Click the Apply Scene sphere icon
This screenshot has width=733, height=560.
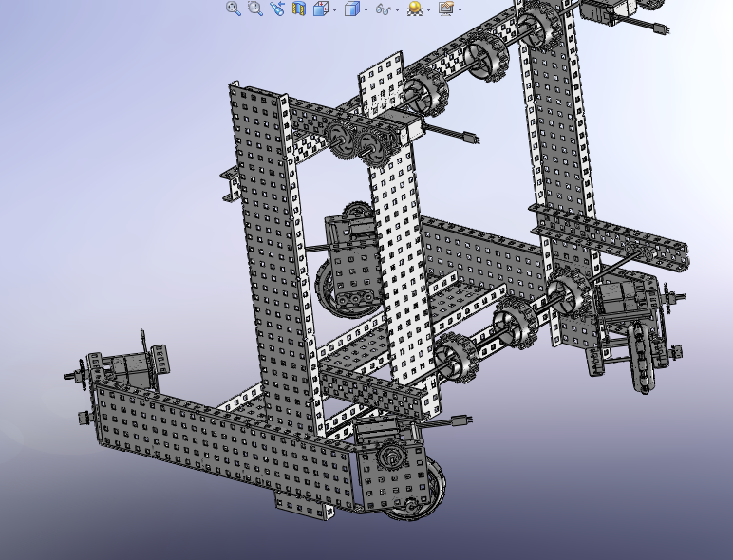[x=415, y=9]
